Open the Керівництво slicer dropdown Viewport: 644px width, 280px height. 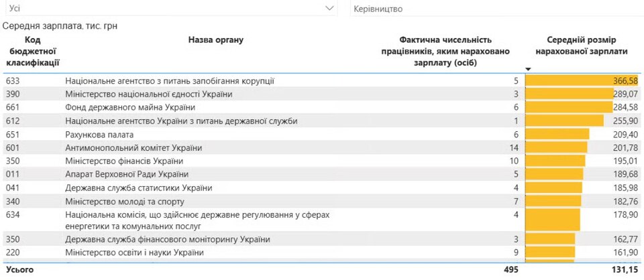(x=496, y=9)
